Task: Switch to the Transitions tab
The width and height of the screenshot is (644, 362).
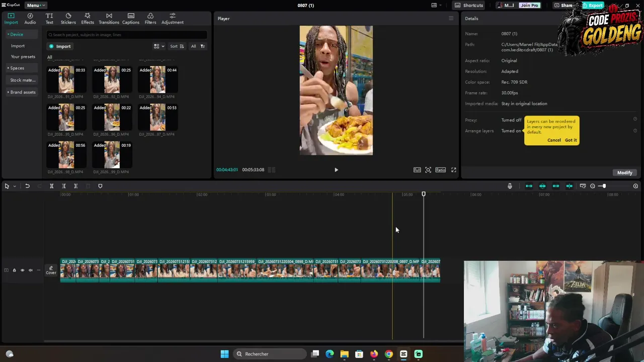Action: pyautogui.click(x=109, y=19)
